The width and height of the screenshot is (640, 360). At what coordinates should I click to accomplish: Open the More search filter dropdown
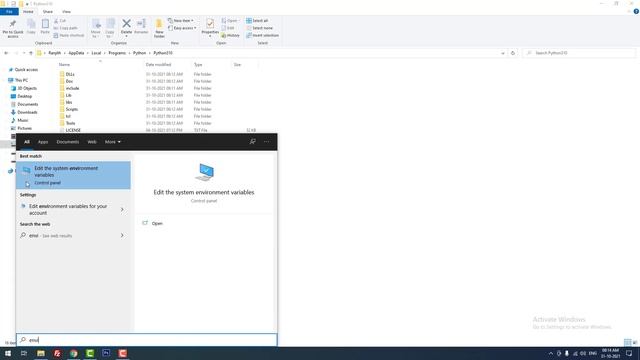tap(113, 142)
